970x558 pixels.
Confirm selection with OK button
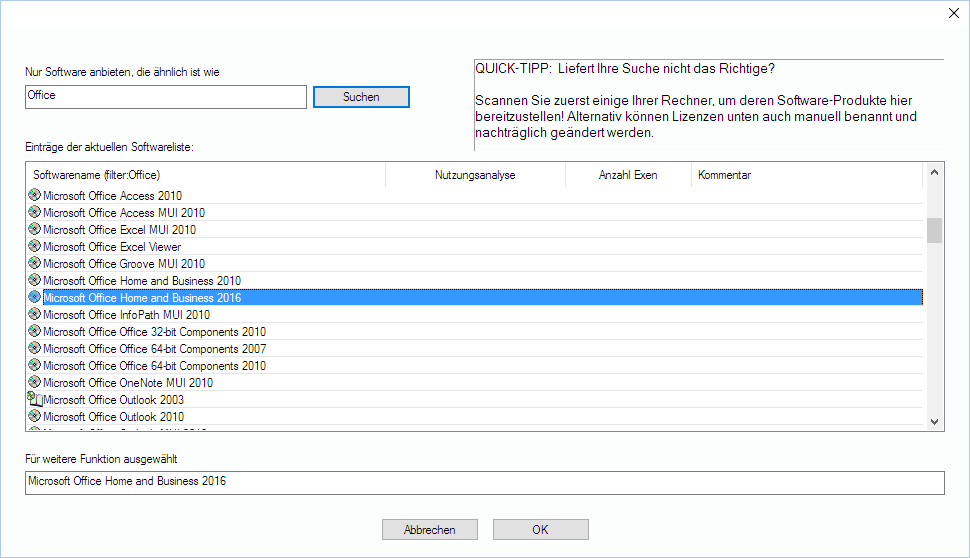541,530
